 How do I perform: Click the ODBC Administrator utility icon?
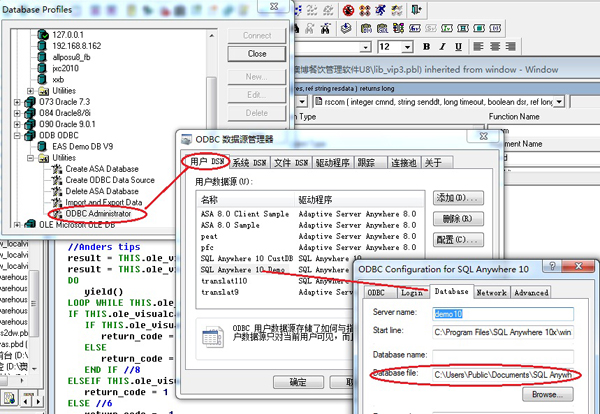57,211
